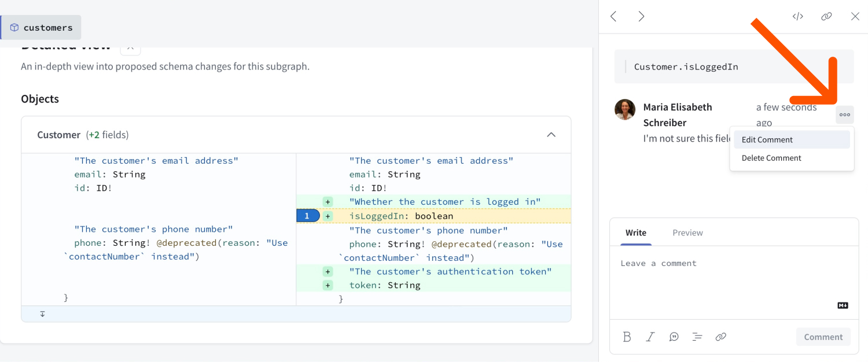Switch to the Preview tab in comment editor
The image size is (868, 362).
(x=687, y=232)
